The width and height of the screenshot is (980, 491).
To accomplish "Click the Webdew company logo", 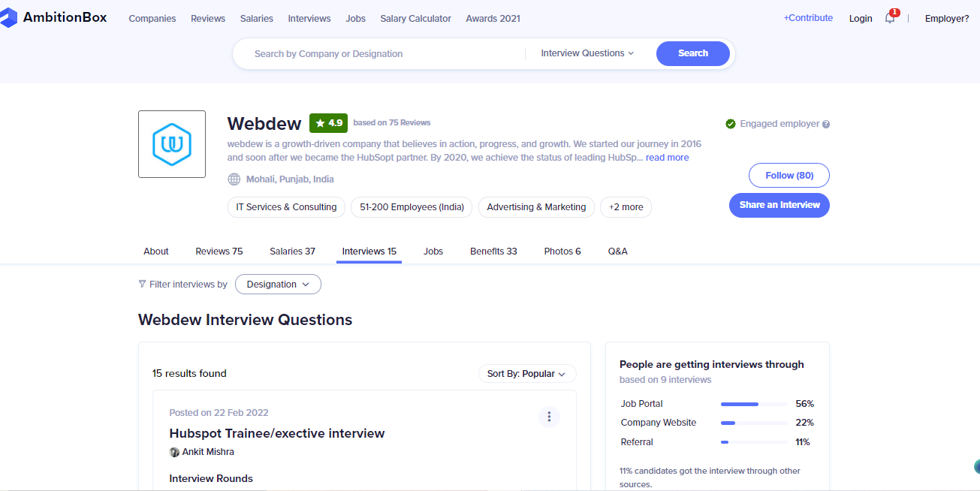I will [171, 143].
